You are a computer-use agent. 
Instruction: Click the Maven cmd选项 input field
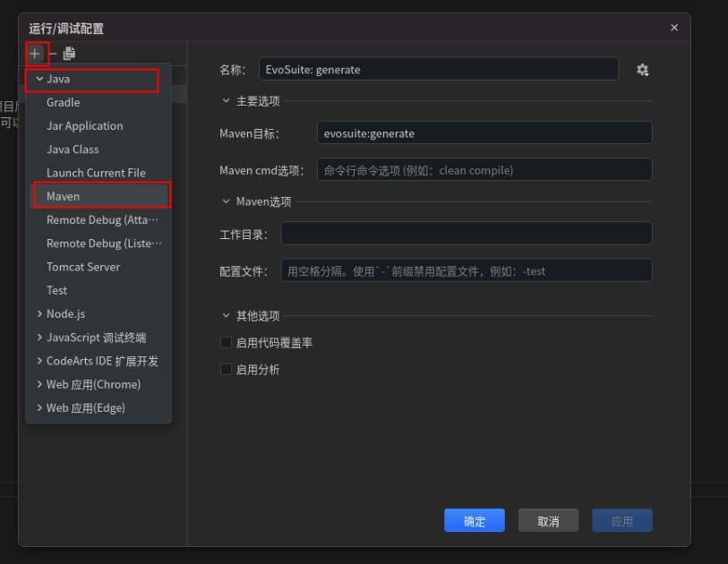pos(484,170)
